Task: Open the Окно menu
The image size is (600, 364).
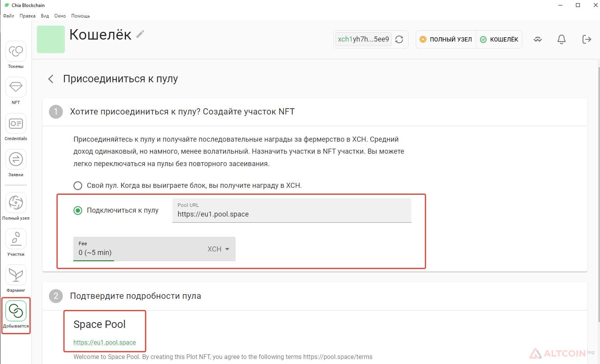Action: point(60,16)
